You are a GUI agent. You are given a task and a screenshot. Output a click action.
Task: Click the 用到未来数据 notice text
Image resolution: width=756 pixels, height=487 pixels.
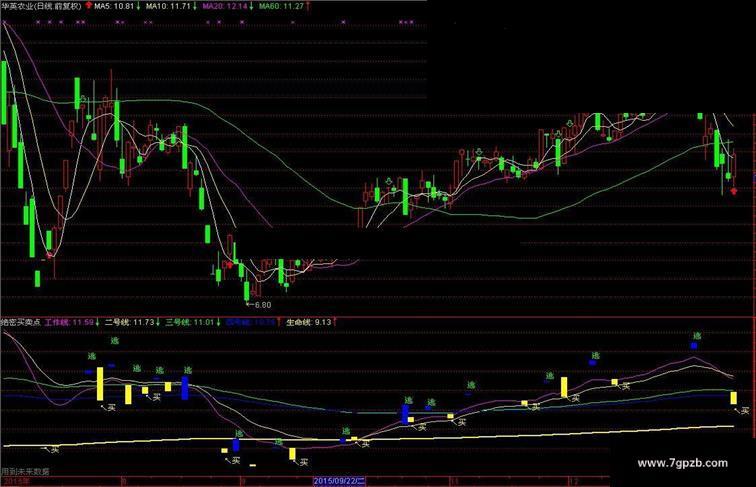click(x=25, y=472)
